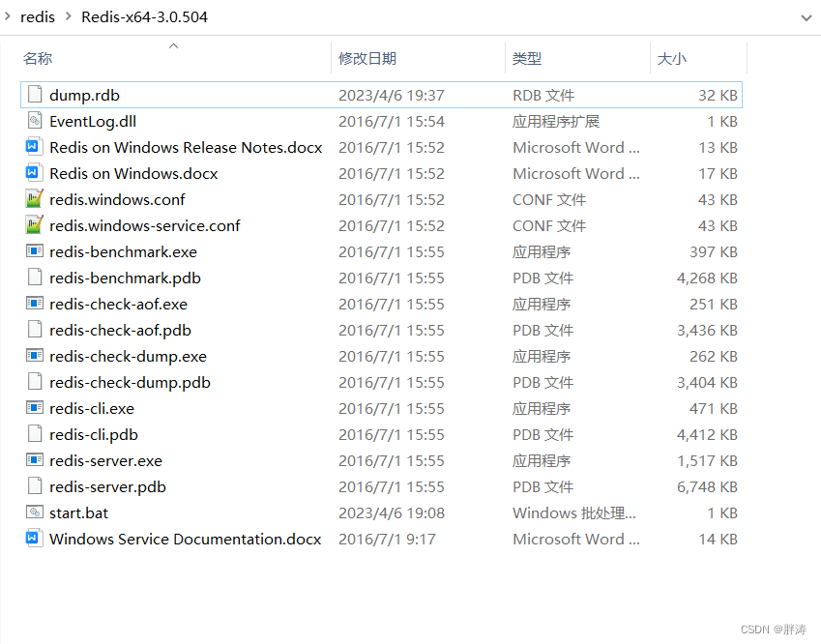Screen dimensions: 821x644
Task: Click the redis-benchmark.pdb file icon
Action: tap(35, 277)
